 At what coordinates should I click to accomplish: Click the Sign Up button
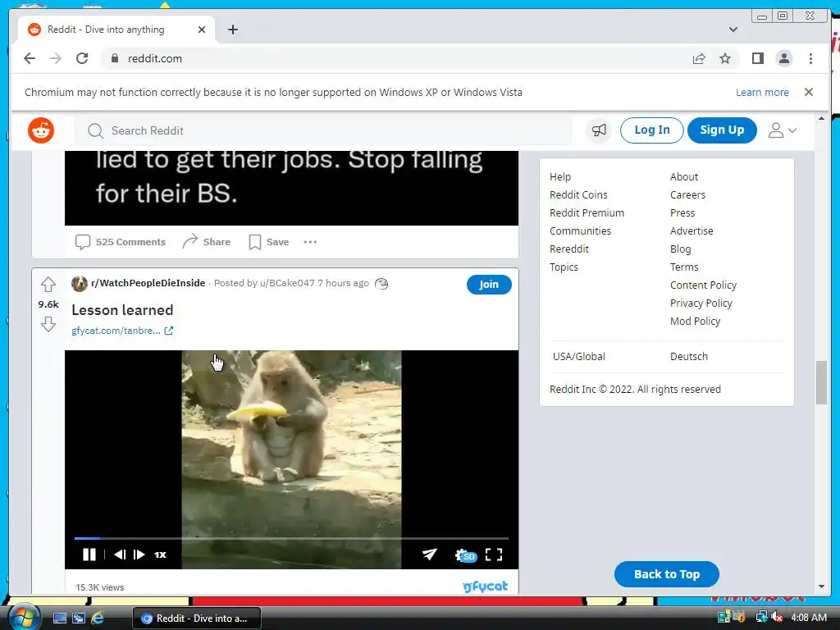click(722, 130)
